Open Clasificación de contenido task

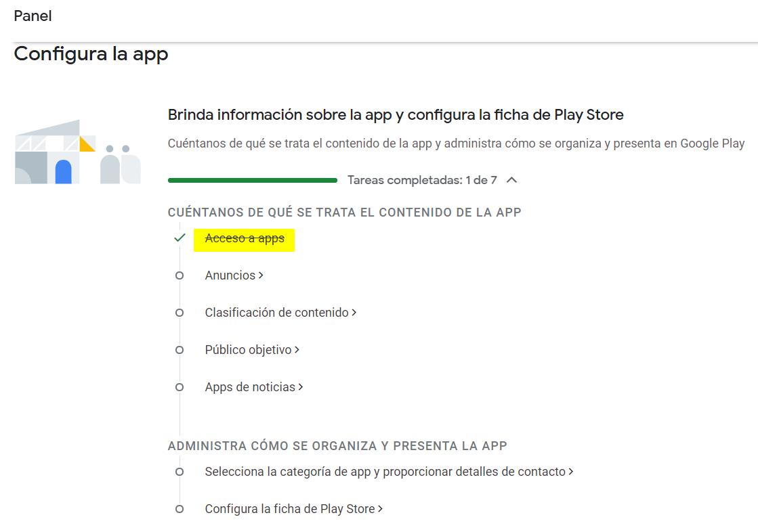(280, 313)
